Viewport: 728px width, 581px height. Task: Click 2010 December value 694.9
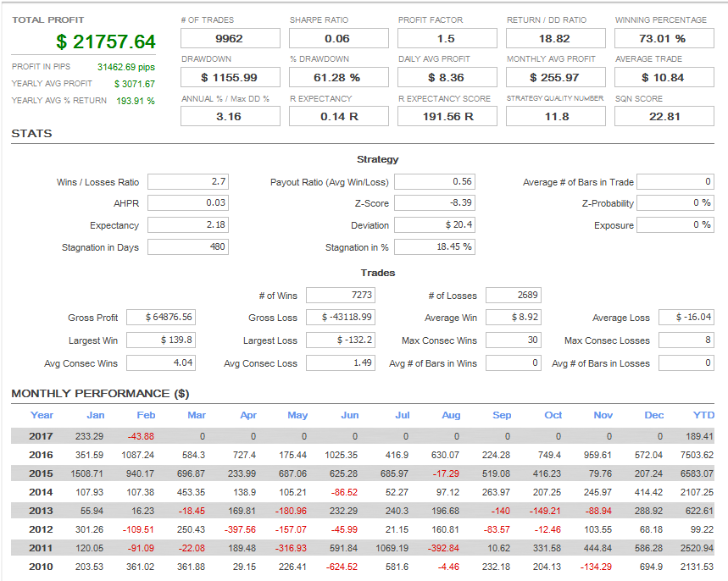click(651, 567)
